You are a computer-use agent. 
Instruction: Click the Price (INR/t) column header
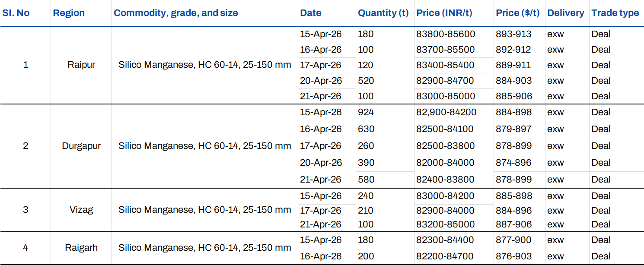[x=444, y=13]
